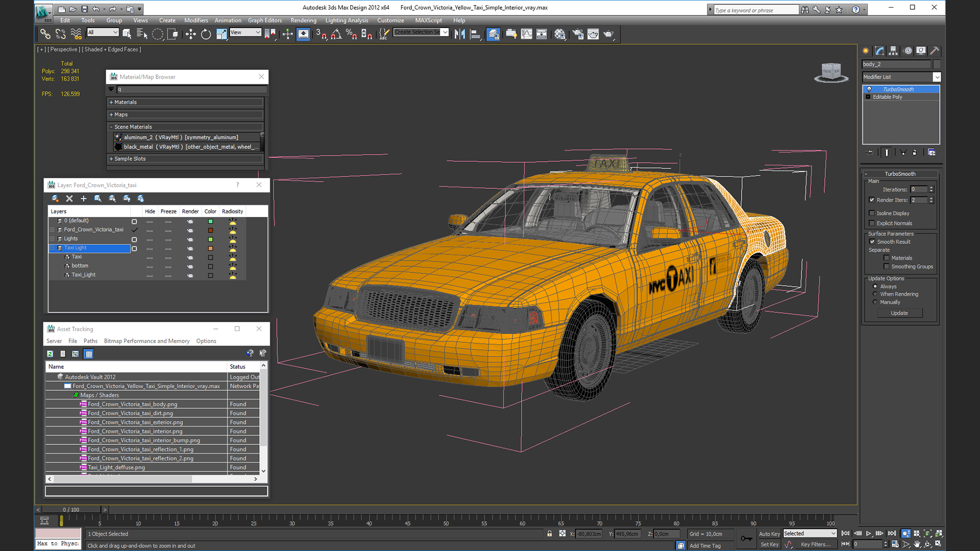
Task: Click the help keyword search field
Action: 756,10
